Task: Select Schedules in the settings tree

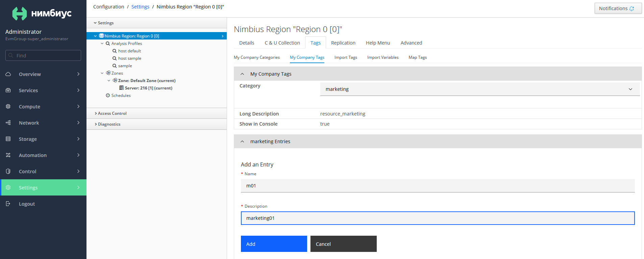Action: [x=121, y=96]
